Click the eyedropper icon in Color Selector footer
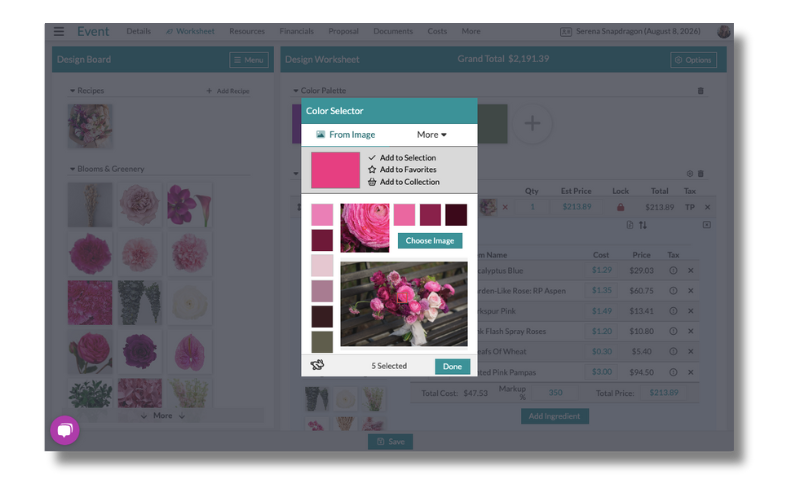The width and height of the screenshot is (800, 500). click(318, 366)
